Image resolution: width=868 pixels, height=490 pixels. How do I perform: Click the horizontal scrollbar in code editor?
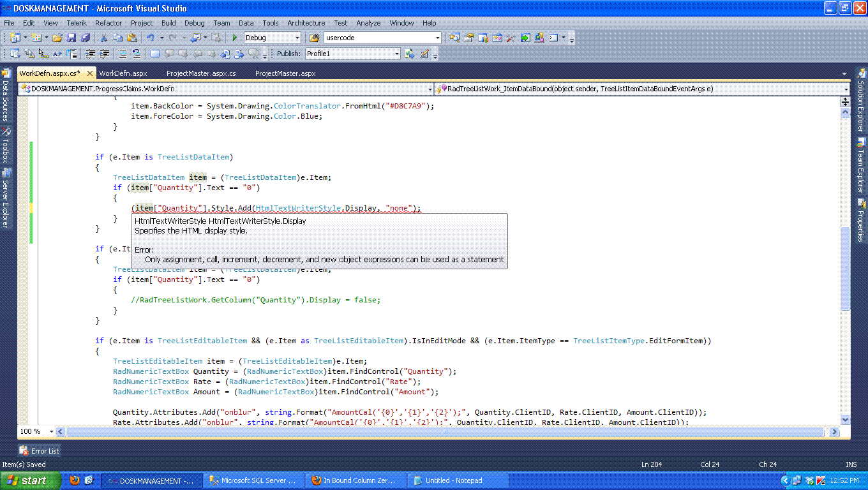[x=447, y=432]
